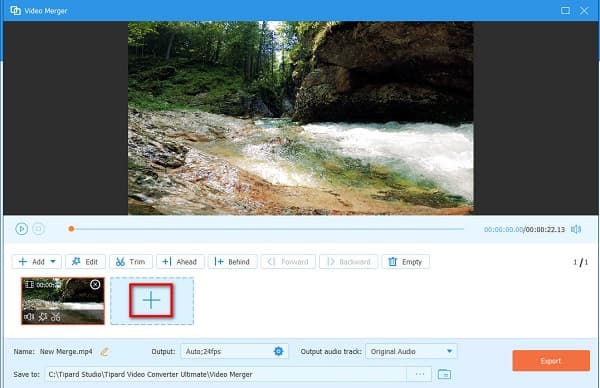This screenshot has width=600, height=388.
Task: Open the output folder icon
Action: point(444,374)
